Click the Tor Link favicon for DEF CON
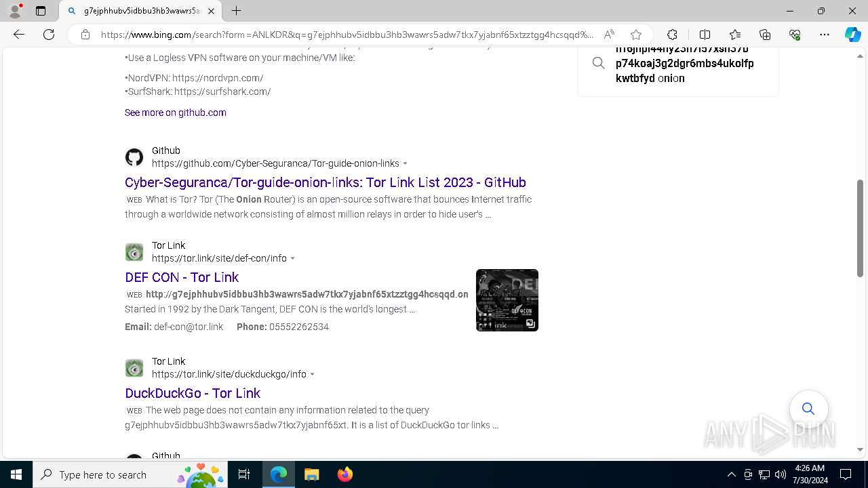 tap(134, 252)
